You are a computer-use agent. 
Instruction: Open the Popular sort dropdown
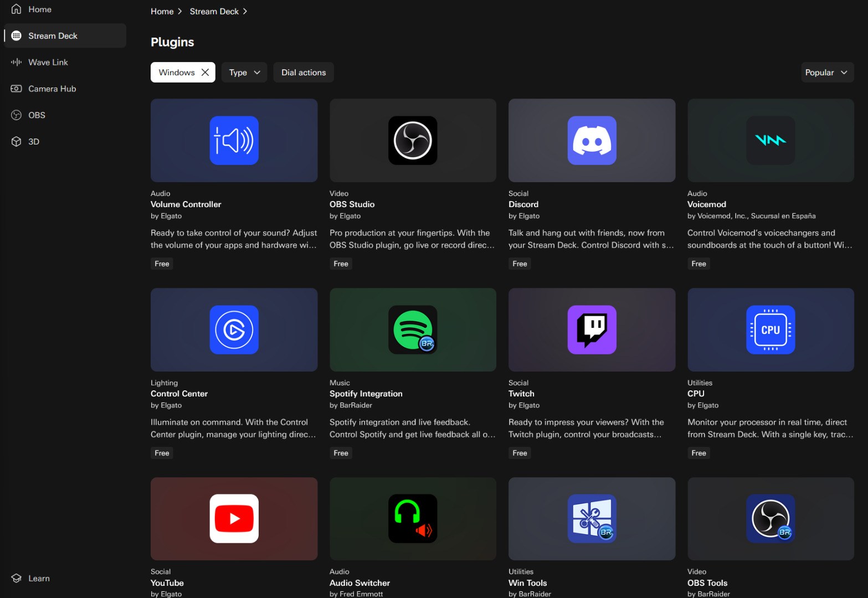point(826,73)
